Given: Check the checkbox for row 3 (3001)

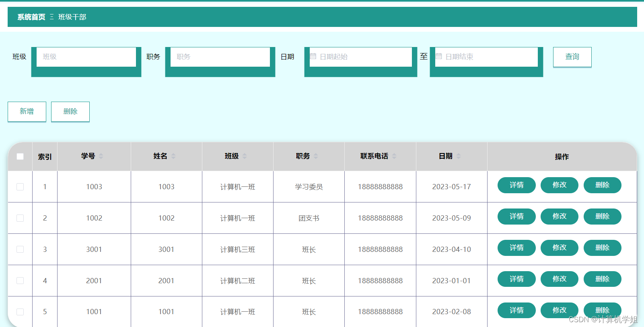Looking at the screenshot, I should coord(20,249).
